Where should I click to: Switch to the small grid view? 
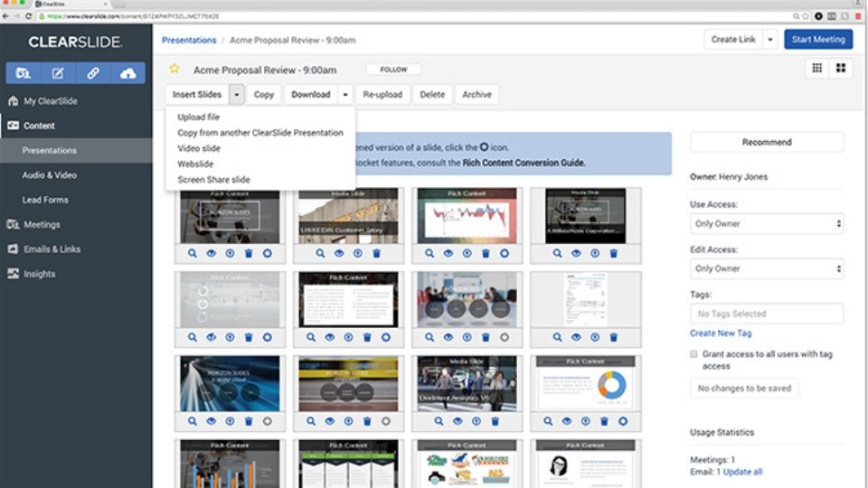click(817, 69)
